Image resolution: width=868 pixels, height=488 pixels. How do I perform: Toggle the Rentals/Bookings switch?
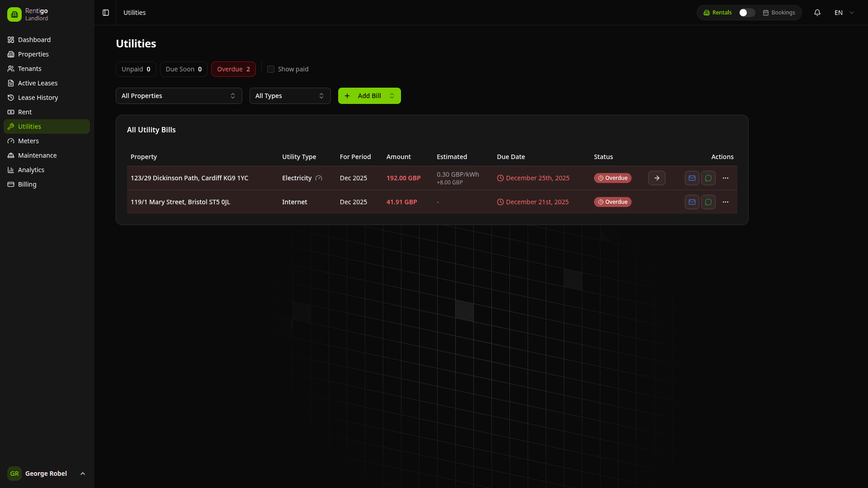point(745,13)
